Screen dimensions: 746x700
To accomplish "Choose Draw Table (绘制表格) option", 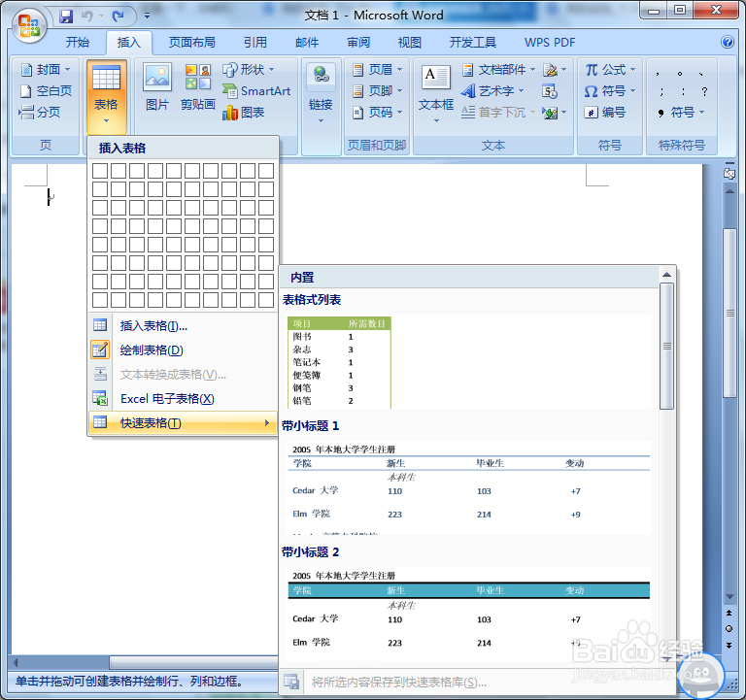I will [183, 350].
